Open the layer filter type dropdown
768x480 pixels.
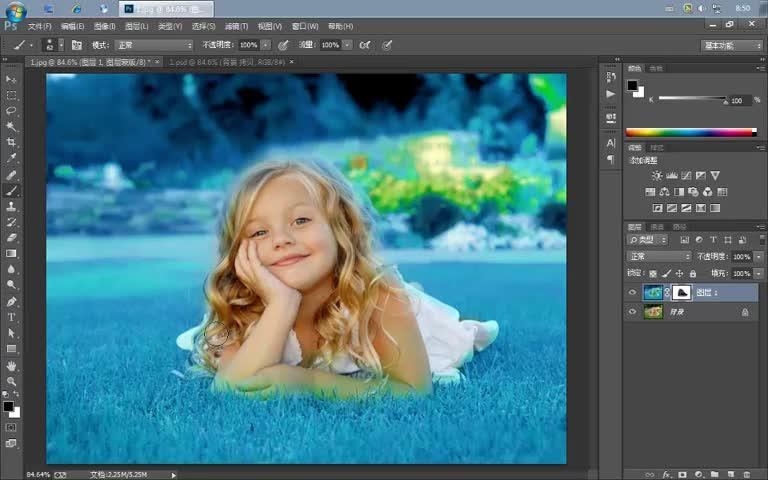647,240
